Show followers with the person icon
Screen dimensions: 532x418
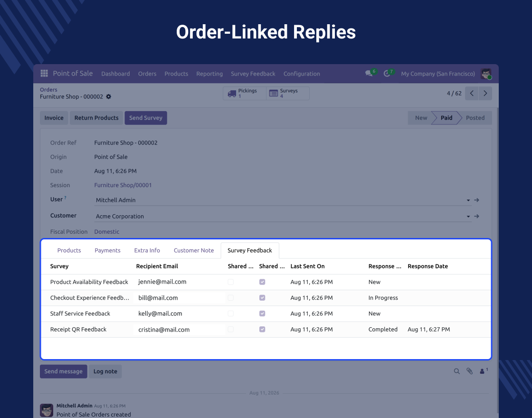click(484, 371)
